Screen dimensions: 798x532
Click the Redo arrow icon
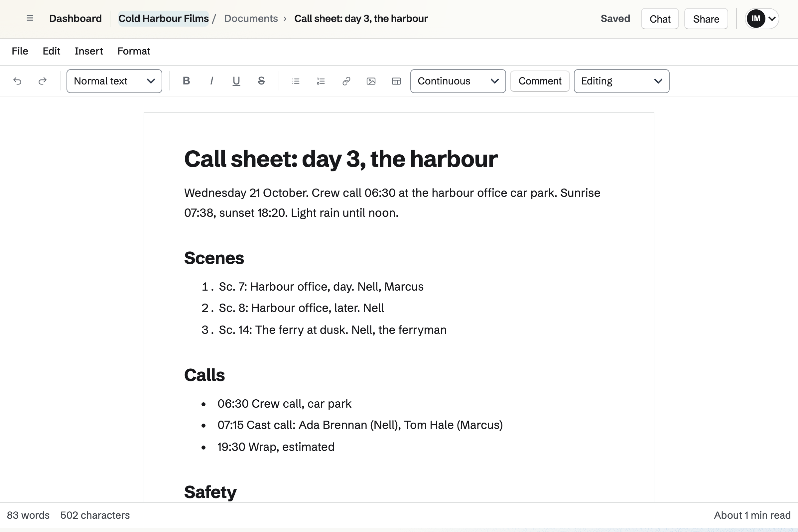click(43, 81)
